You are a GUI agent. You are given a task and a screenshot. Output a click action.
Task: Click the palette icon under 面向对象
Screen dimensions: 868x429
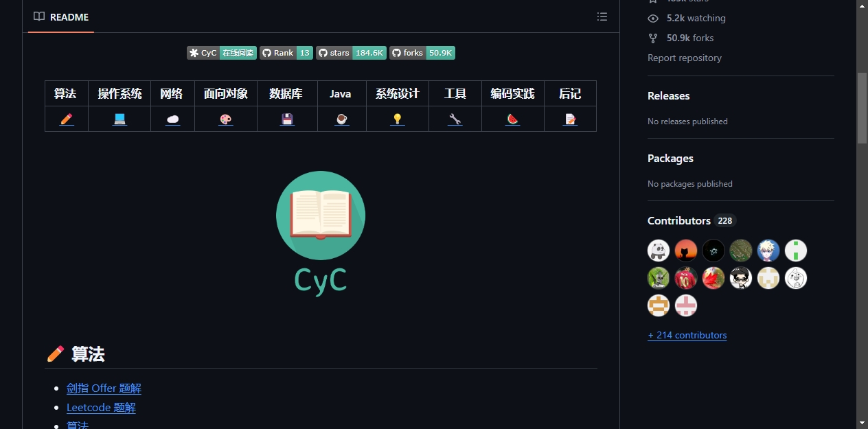226,119
